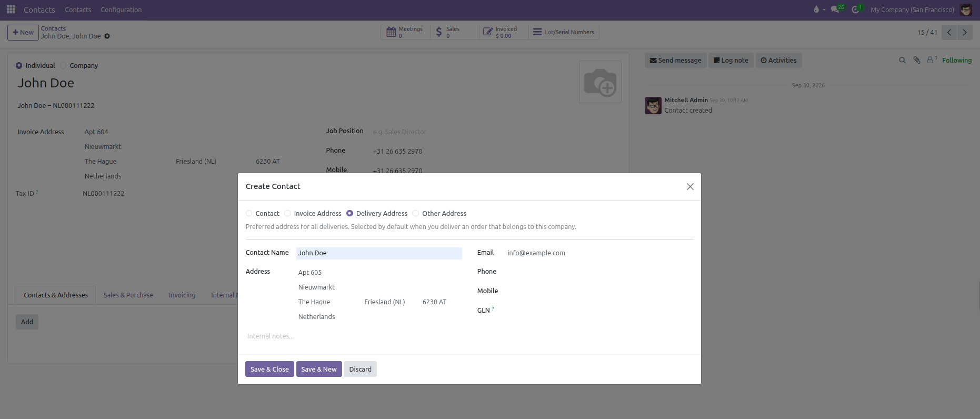The width and height of the screenshot is (980, 419).
Task: Open the Activities chatter button
Action: 779,61
